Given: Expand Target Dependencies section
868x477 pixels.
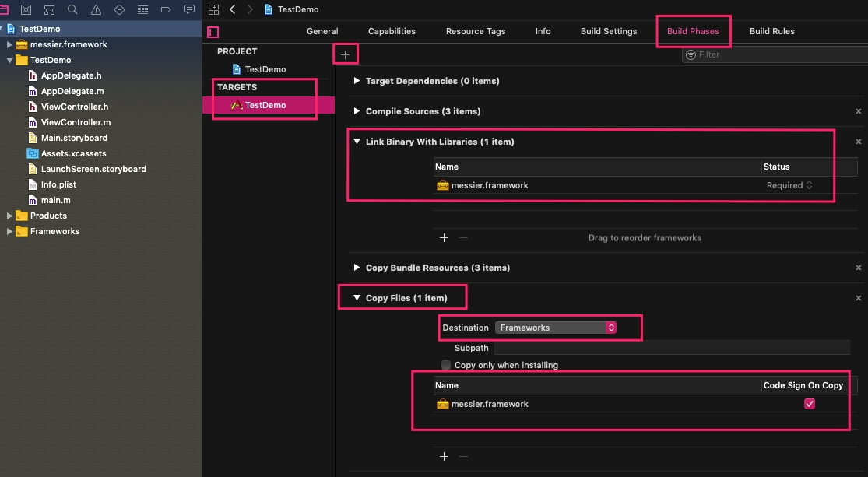Looking at the screenshot, I should 357,81.
